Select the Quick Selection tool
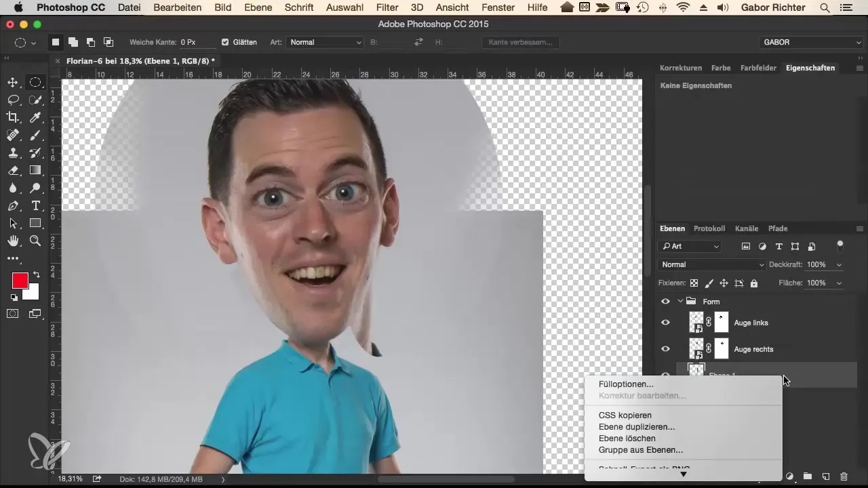The height and width of the screenshot is (488, 868). [35, 100]
